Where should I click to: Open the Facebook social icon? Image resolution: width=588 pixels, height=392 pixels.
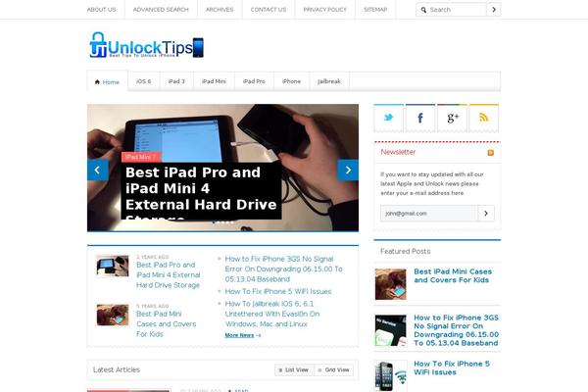[x=420, y=118]
